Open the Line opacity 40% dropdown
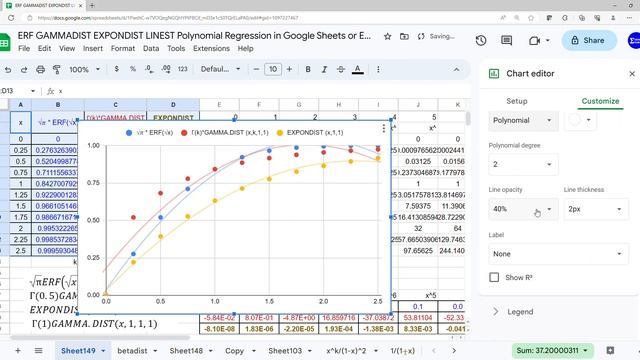The width and height of the screenshot is (640, 360). point(523,209)
